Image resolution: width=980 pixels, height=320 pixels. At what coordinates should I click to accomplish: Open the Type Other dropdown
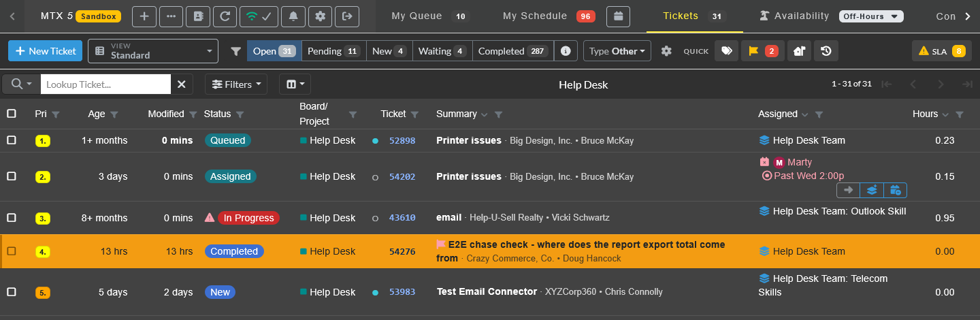[x=617, y=51]
